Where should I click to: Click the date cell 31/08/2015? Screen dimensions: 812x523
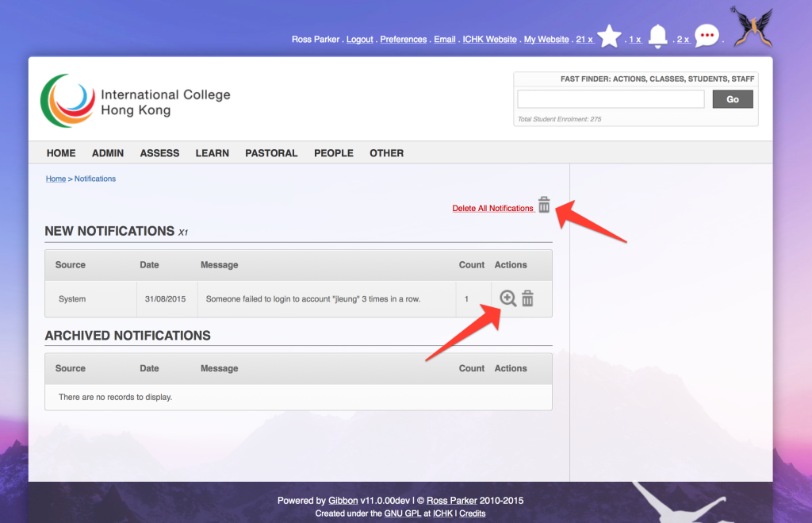[x=165, y=299]
